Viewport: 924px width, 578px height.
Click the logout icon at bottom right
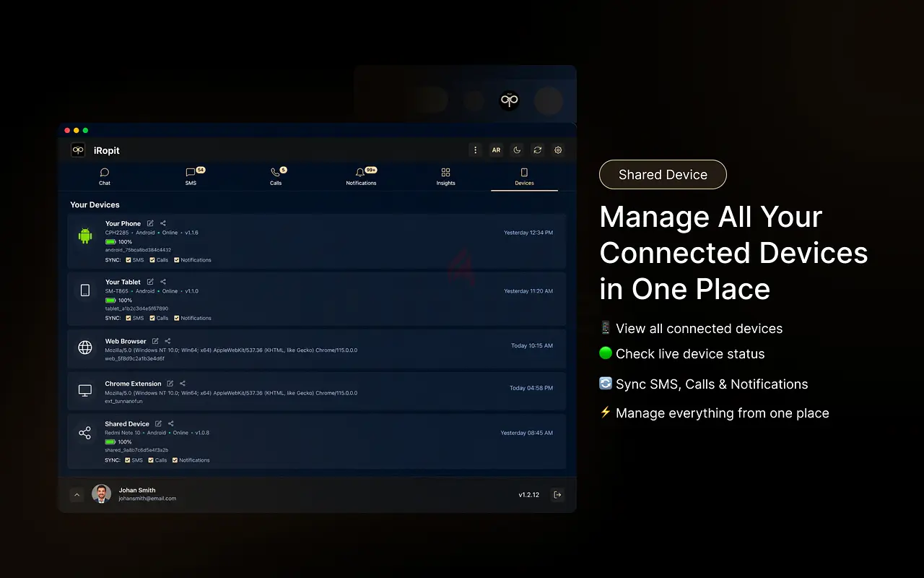click(x=557, y=495)
